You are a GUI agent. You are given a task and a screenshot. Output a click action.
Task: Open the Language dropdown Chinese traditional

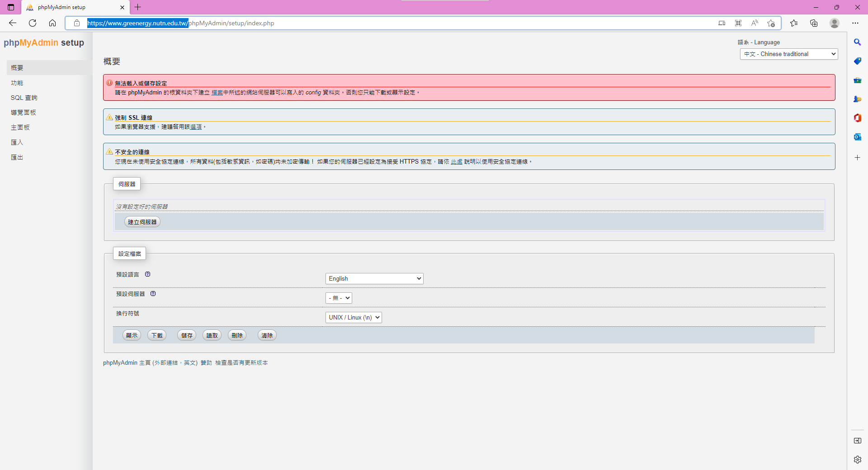click(x=789, y=54)
